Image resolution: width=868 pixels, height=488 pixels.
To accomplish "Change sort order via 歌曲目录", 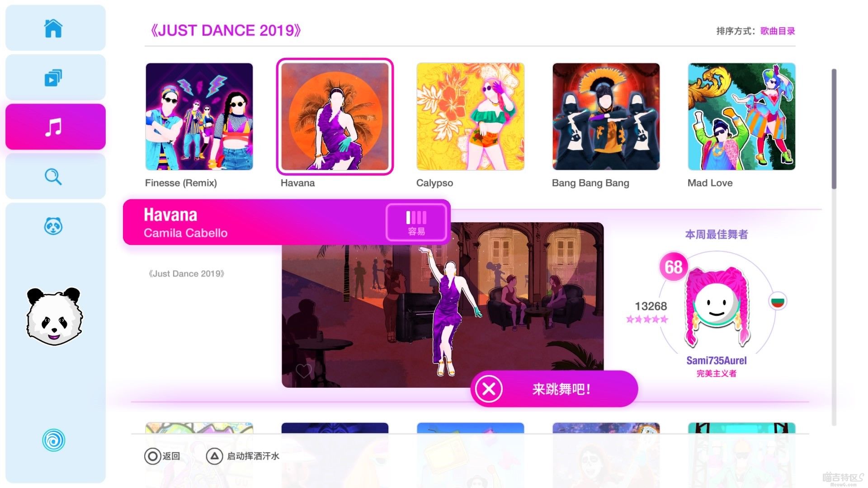I will click(778, 31).
